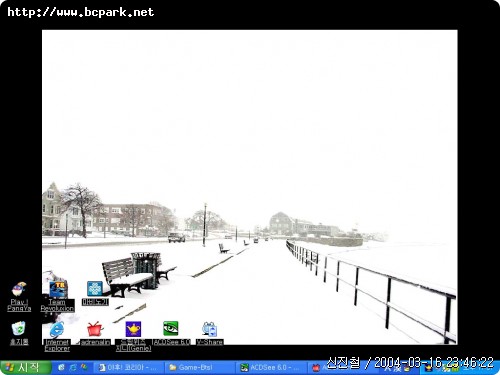Click the third quick launch icon
This screenshot has width=500, height=375.
point(84,367)
